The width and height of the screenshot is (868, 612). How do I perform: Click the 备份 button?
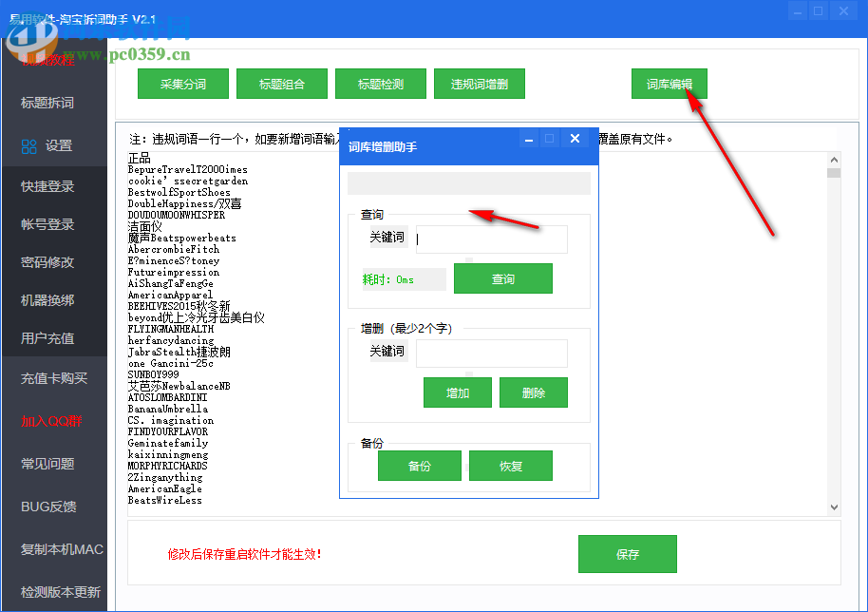tap(420, 466)
